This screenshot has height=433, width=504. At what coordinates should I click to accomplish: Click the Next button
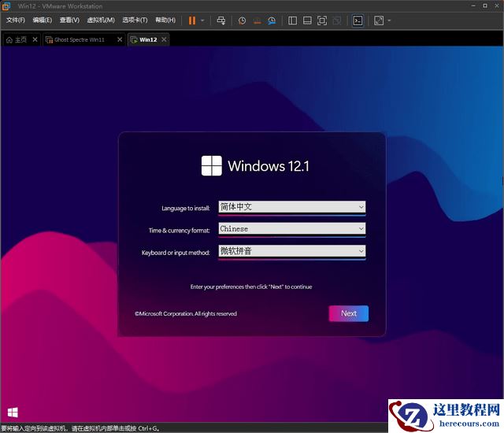348,313
